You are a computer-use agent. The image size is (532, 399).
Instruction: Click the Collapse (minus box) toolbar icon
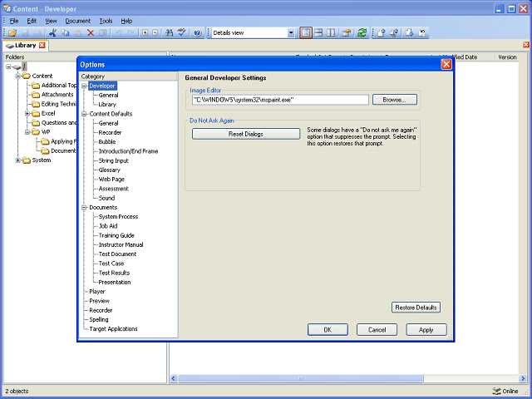155,33
